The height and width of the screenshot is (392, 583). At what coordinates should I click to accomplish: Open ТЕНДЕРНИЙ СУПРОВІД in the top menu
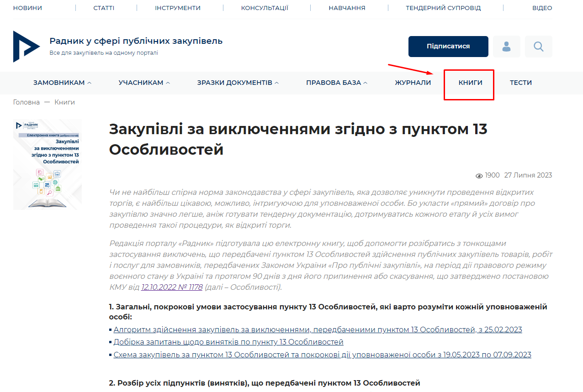(443, 8)
